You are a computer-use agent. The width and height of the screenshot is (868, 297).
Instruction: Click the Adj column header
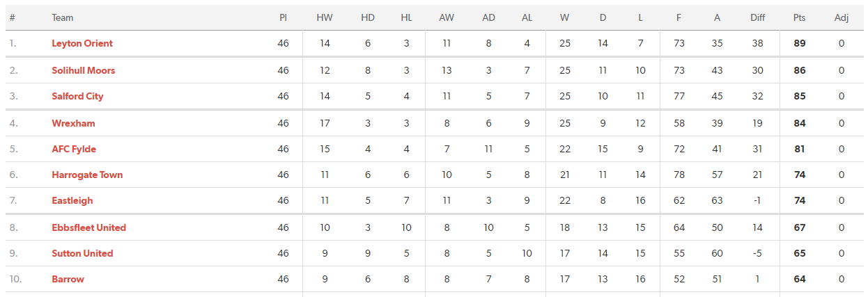[x=842, y=17]
